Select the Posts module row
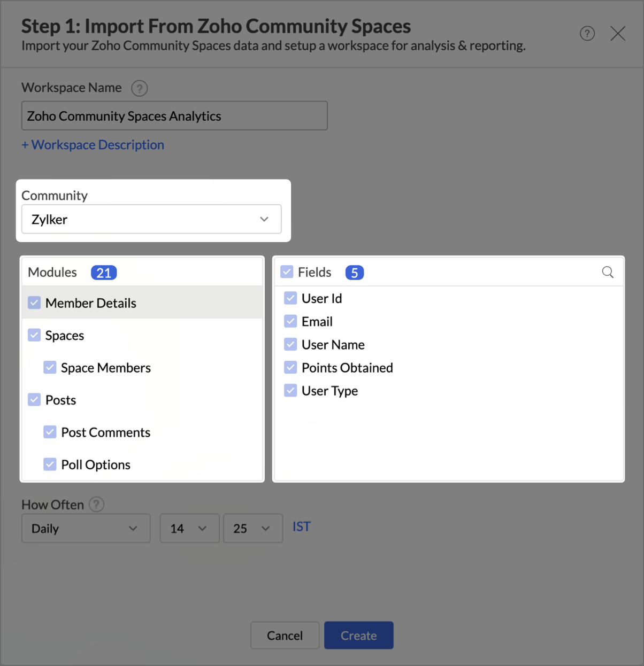The image size is (644, 666). click(x=61, y=400)
